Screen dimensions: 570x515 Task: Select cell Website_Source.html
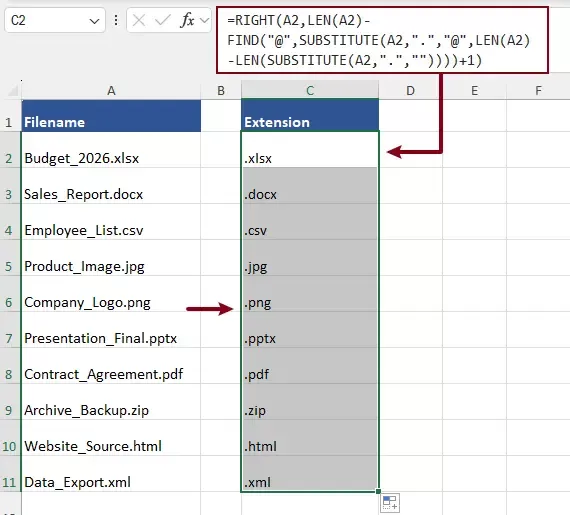(111, 438)
